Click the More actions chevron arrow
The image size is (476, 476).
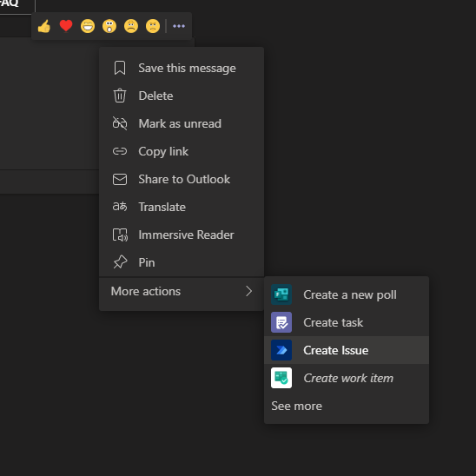pyautogui.click(x=249, y=291)
